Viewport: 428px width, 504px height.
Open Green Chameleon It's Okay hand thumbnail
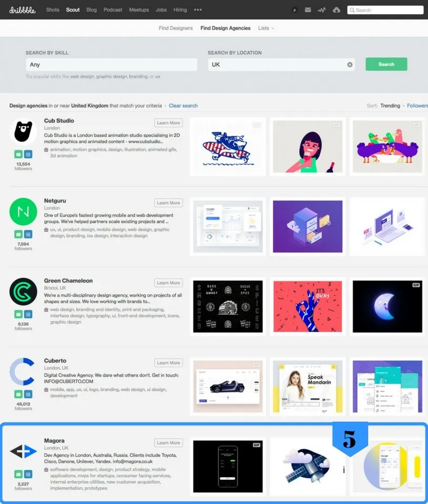(x=308, y=306)
